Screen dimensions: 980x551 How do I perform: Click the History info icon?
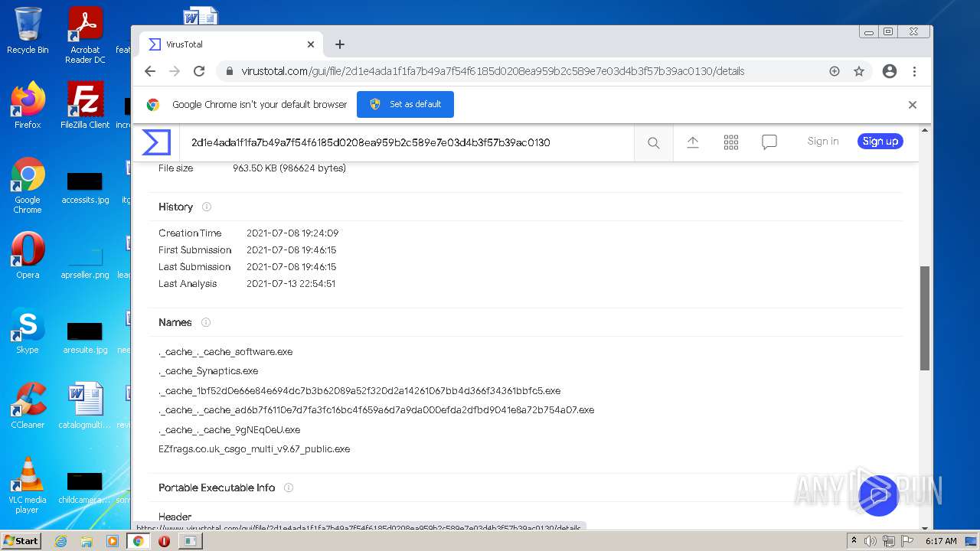click(x=207, y=207)
